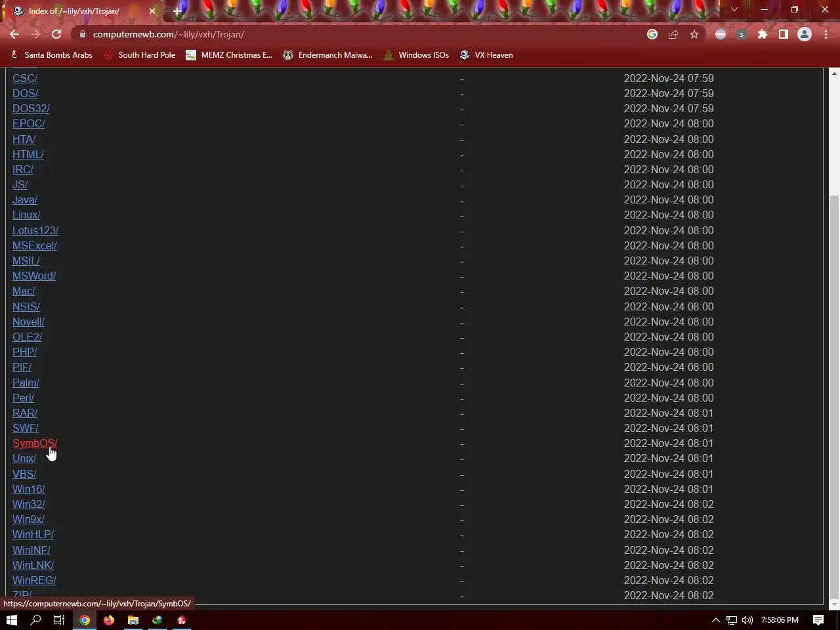840x630 pixels.
Task: Share this page using the share icon
Action: pos(673,34)
